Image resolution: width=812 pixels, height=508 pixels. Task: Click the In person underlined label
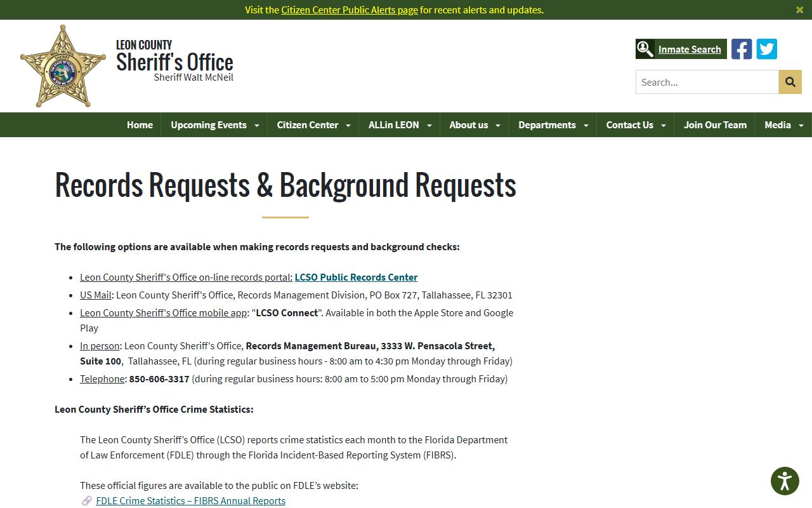tap(100, 345)
